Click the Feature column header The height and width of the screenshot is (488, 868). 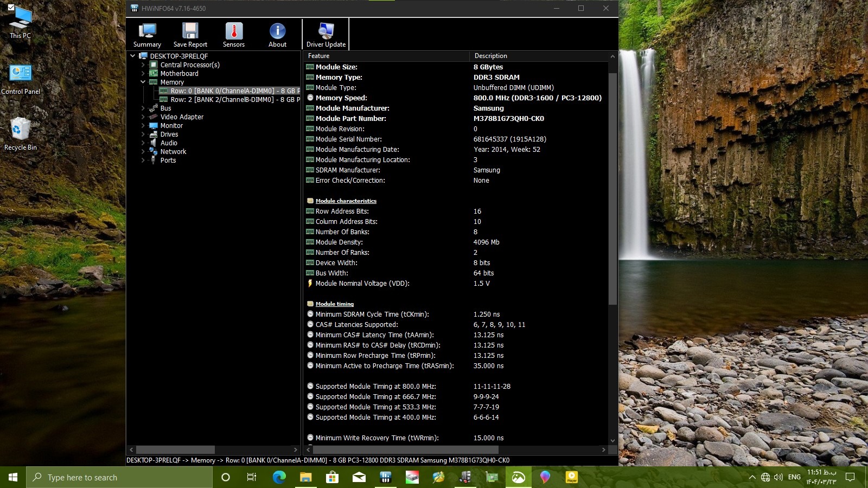(x=386, y=56)
